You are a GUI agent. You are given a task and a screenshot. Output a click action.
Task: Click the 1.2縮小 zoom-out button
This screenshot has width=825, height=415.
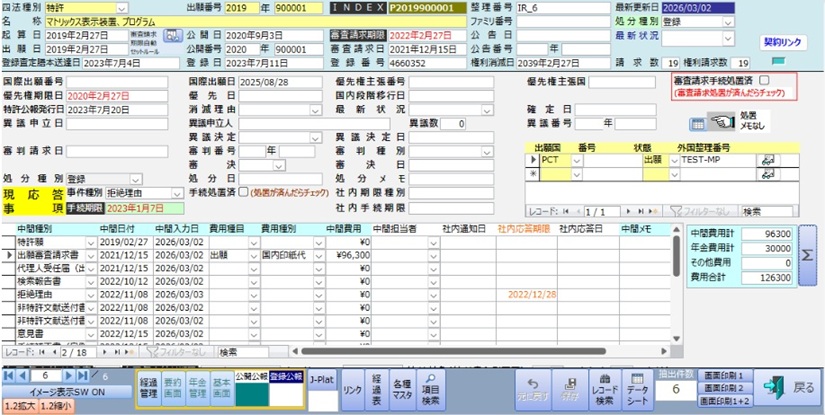coord(56,406)
